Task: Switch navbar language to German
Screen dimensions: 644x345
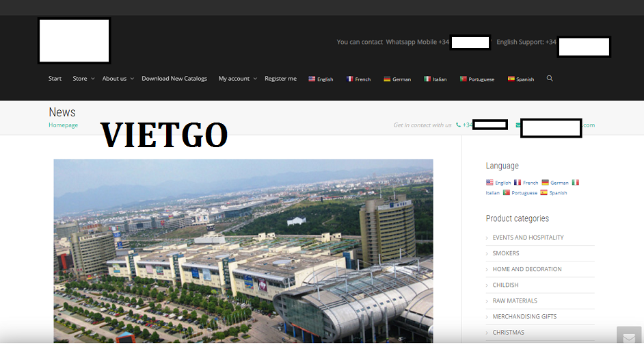Action: 402,79
